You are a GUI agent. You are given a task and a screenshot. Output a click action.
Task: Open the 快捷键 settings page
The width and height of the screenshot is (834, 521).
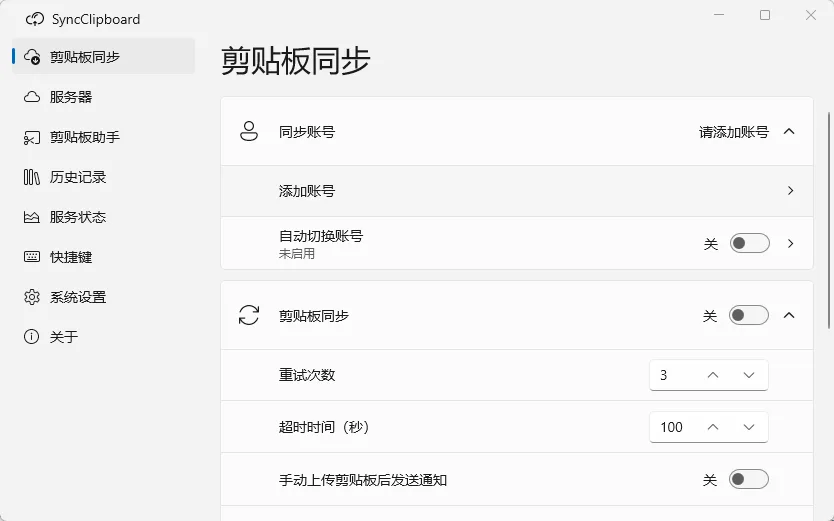pyautogui.click(x=104, y=257)
